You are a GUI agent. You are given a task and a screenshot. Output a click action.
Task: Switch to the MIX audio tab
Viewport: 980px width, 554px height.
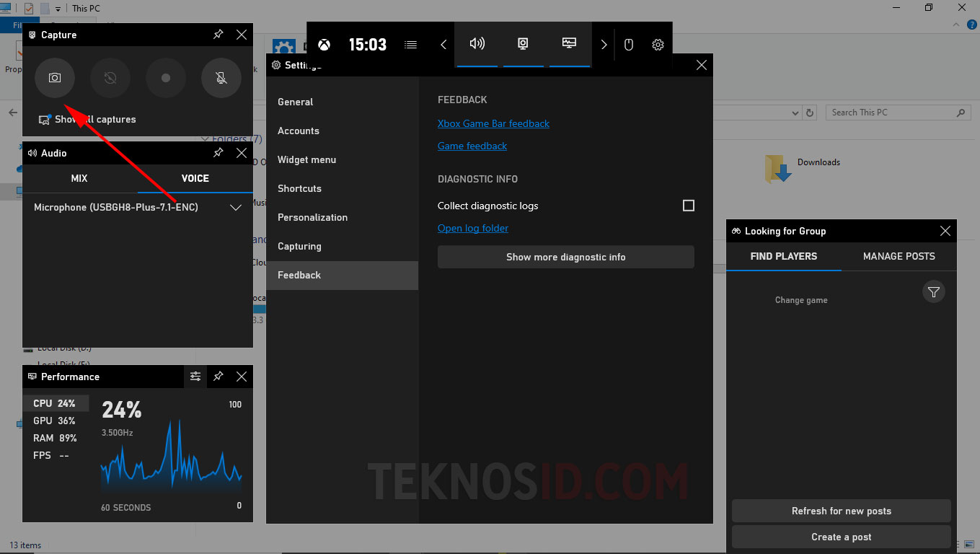click(79, 178)
